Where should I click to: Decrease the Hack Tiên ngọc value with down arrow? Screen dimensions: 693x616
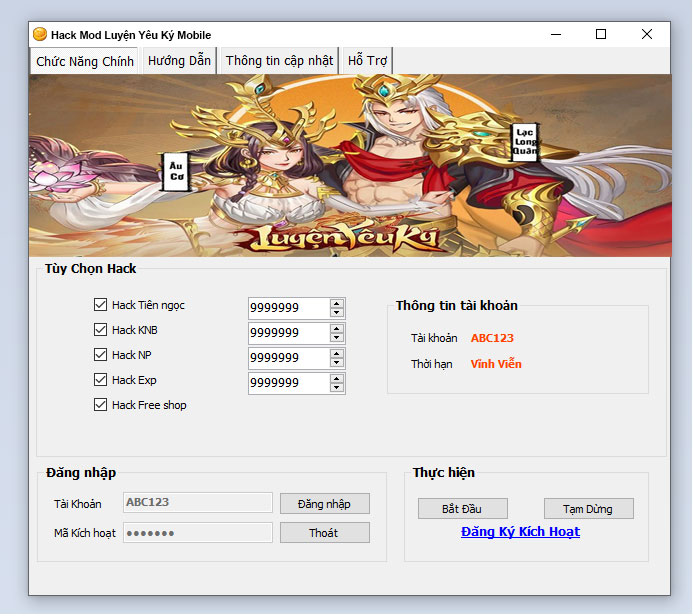337,312
